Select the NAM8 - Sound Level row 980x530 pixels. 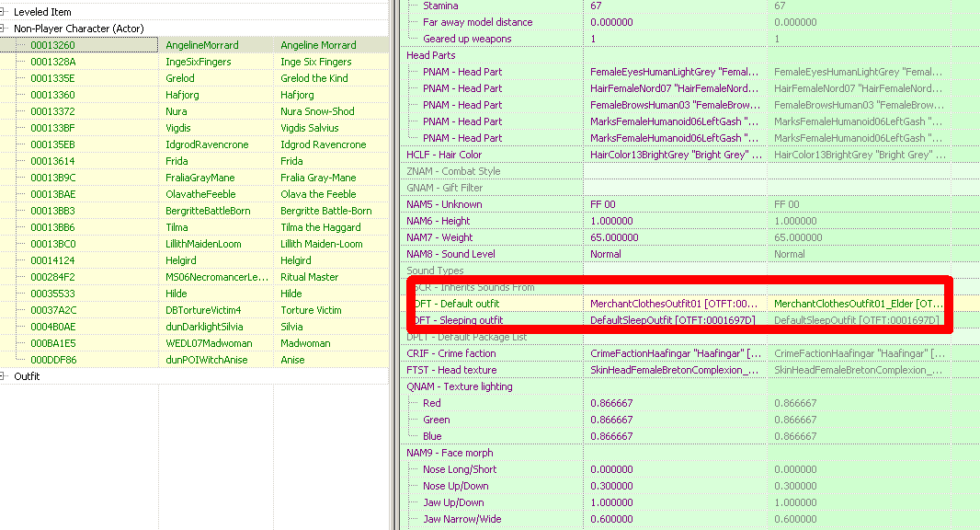pyautogui.click(x=690, y=254)
